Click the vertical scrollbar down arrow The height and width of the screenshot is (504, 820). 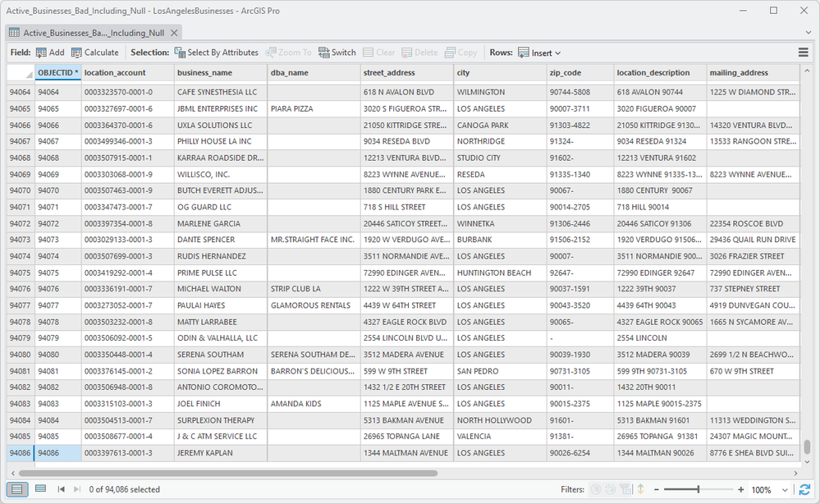pos(807,461)
